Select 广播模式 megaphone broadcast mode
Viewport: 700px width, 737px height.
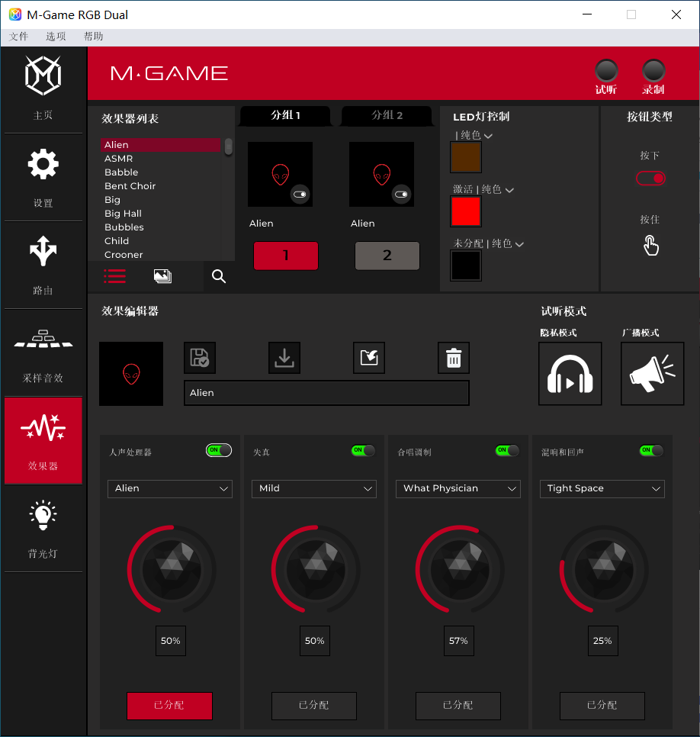652,374
